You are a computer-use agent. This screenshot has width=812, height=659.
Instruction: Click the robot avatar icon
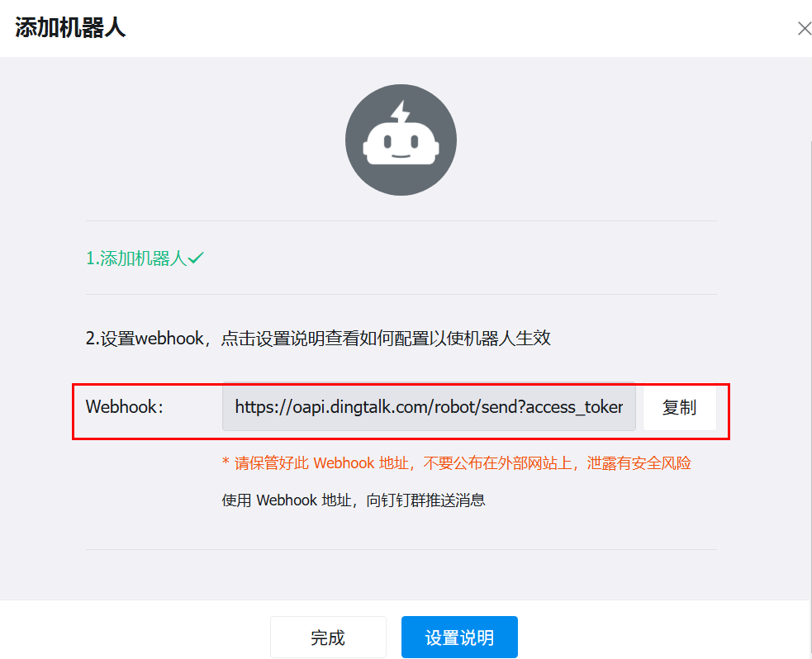(401, 140)
